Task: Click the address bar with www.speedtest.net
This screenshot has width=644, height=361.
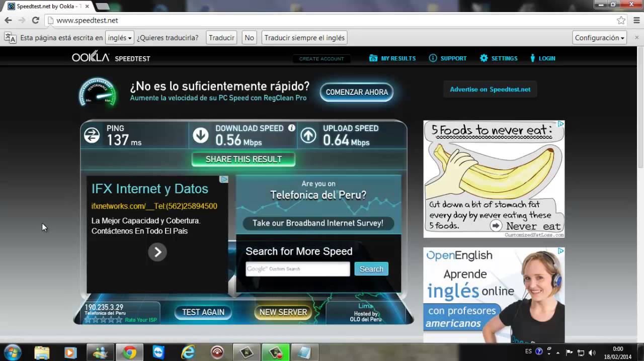Action: 332,20
